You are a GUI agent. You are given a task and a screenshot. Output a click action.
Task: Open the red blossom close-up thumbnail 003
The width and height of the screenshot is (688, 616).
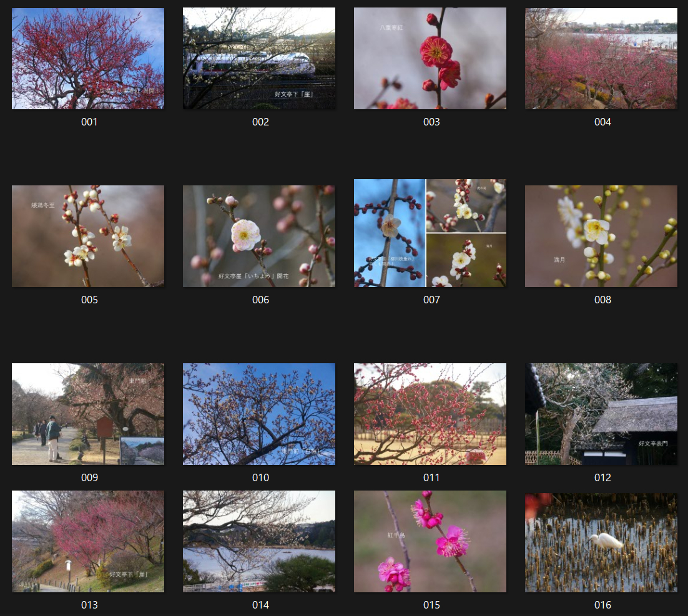(430, 59)
